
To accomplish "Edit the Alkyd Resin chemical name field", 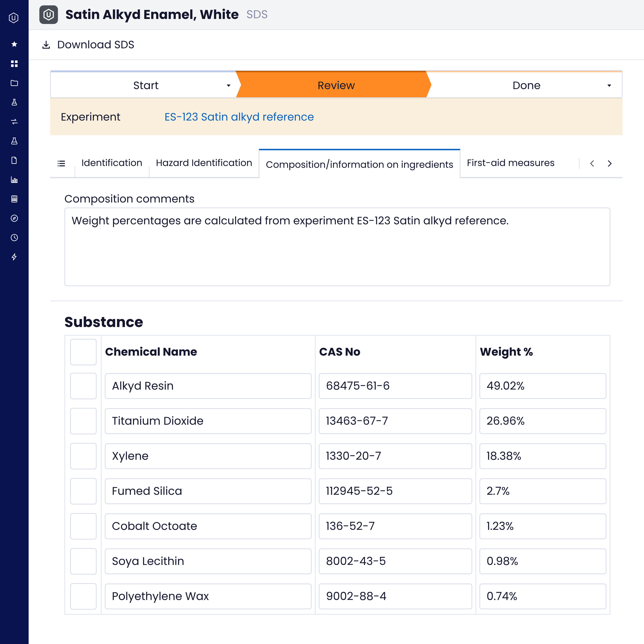I will pos(208,386).
